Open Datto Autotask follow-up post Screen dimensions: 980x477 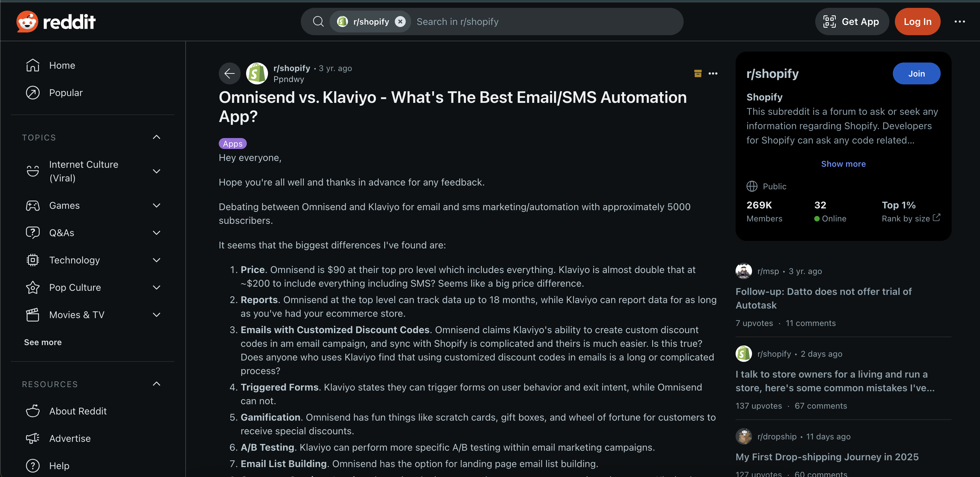click(823, 298)
